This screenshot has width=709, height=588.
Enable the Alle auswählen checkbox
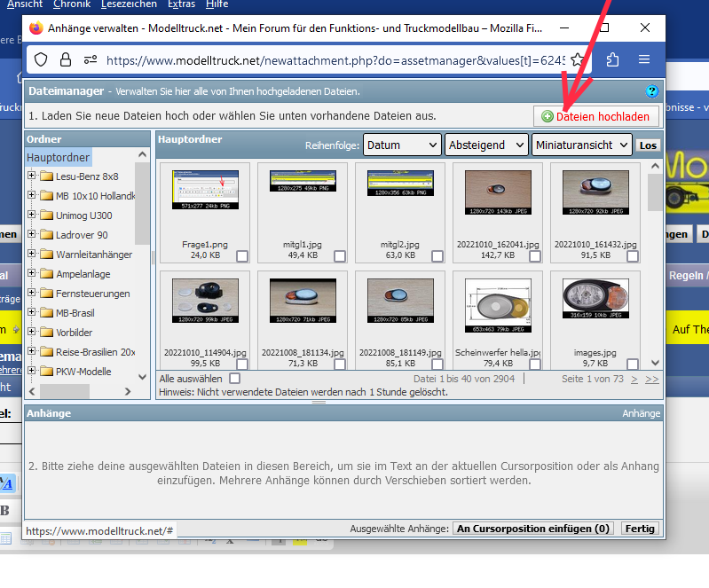coord(234,378)
